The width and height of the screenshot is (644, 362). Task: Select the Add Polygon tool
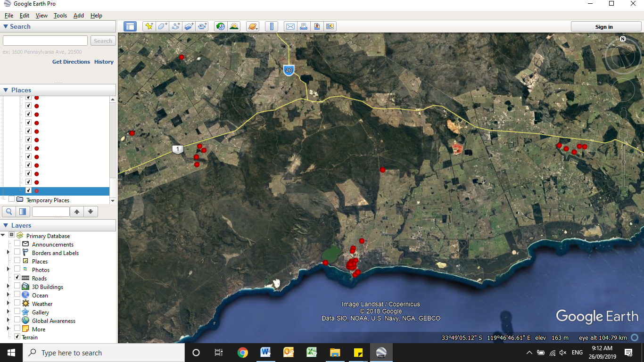pyautogui.click(x=162, y=26)
